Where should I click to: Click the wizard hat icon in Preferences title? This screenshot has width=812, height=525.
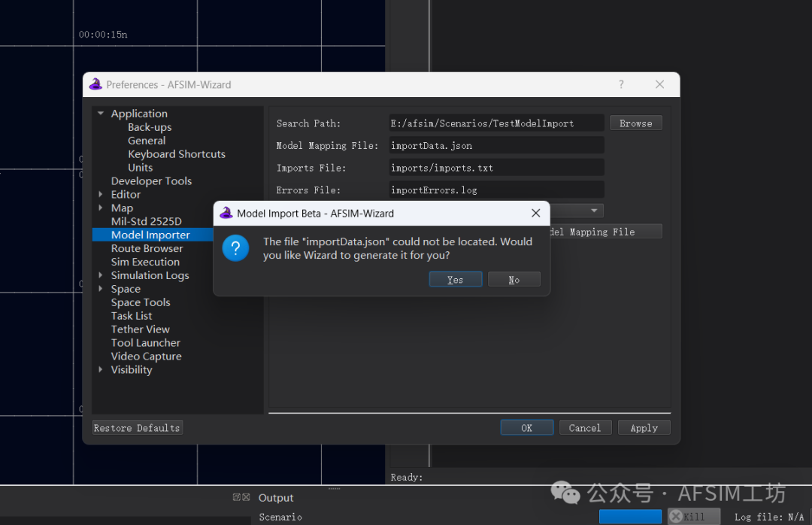click(x=95, y=84)
